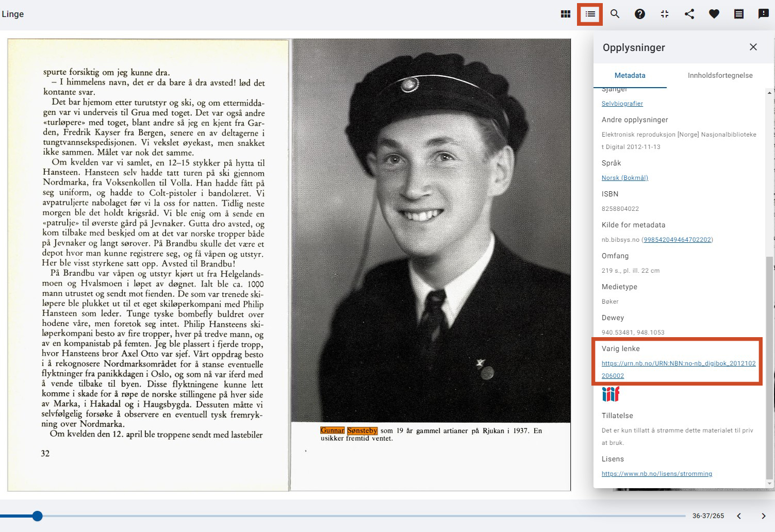Open the share icon
The image size is (775, 532).
[x=689, y=14]
